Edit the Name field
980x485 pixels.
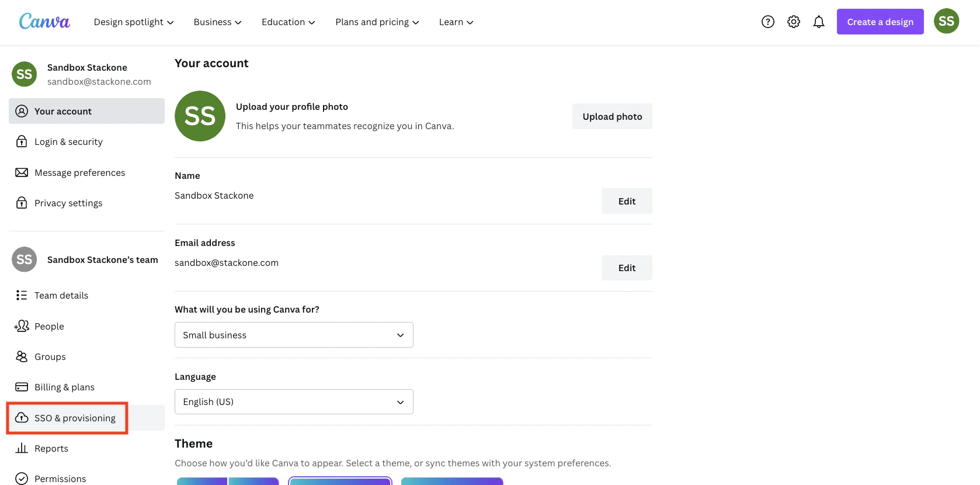(627, 201)
